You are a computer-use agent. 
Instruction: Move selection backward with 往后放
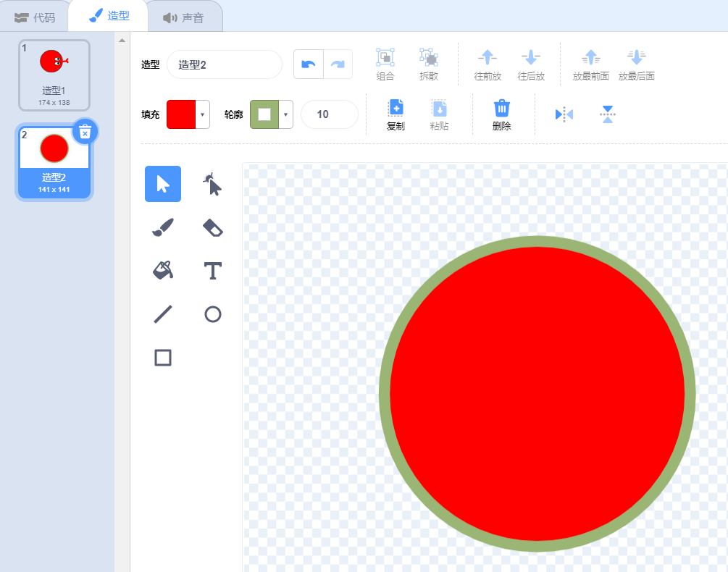(531, 64)
